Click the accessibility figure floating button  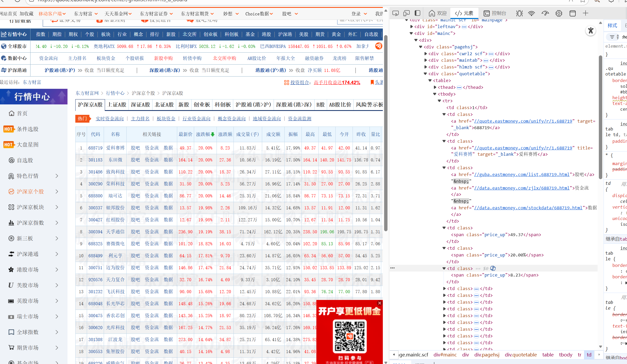591,31
